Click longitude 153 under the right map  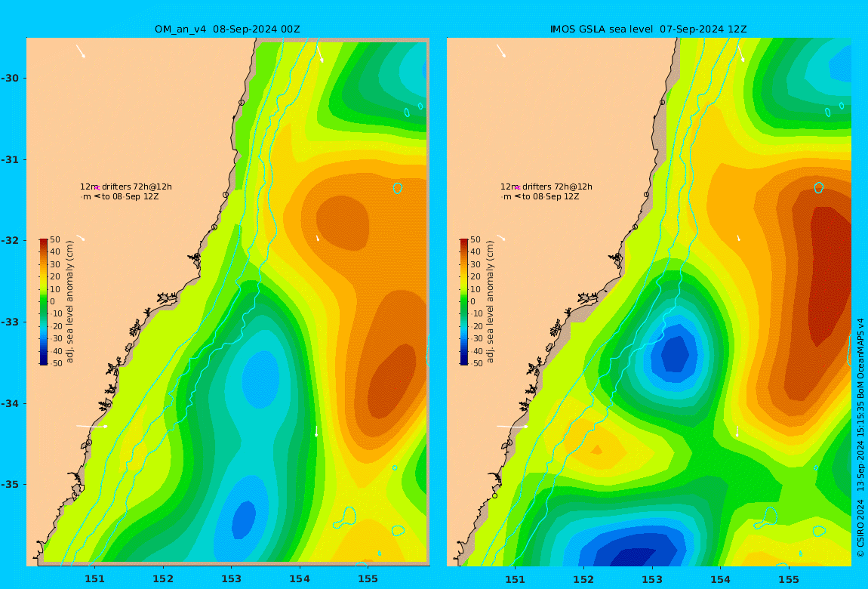coord(652,579)
